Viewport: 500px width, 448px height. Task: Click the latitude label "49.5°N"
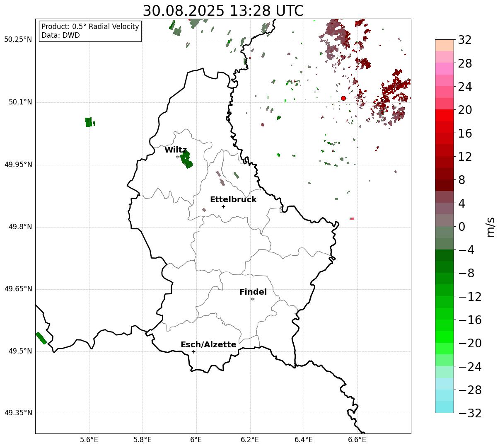click(x=20, y=351)
